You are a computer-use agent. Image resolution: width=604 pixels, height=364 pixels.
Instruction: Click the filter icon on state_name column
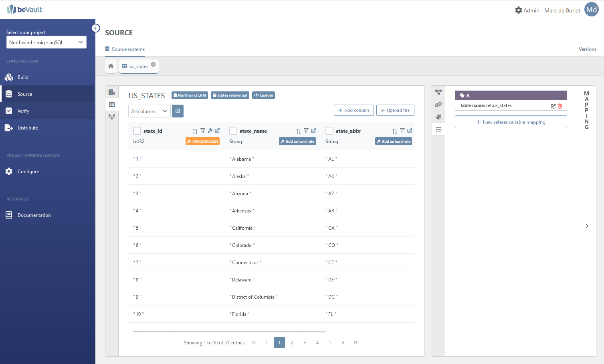306,131
